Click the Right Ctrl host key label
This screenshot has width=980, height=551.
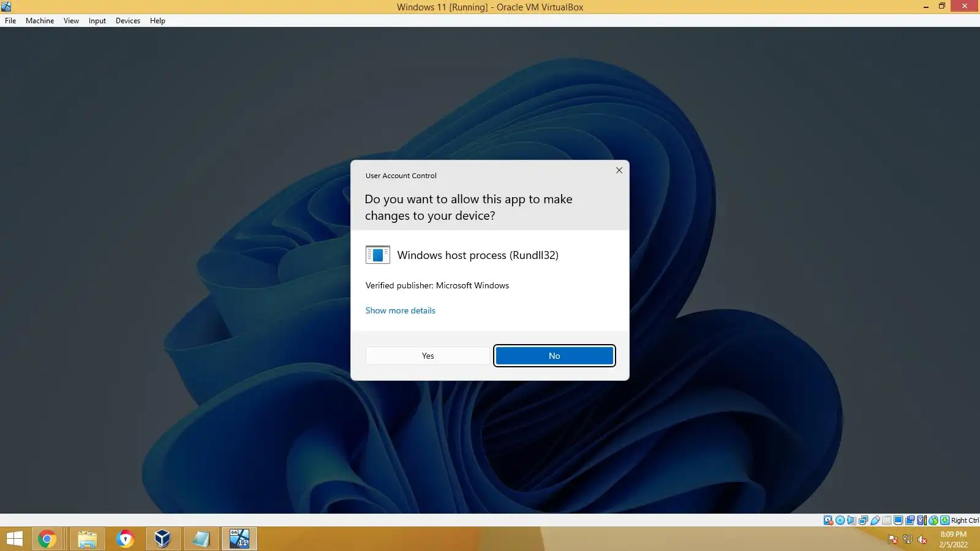[965, 520]
